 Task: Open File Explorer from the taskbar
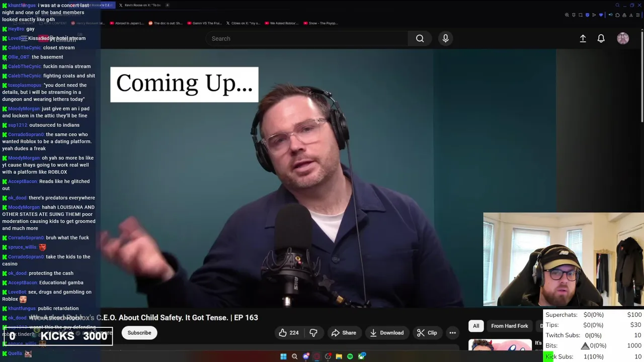pyautogui.click(x=339, y=356)
